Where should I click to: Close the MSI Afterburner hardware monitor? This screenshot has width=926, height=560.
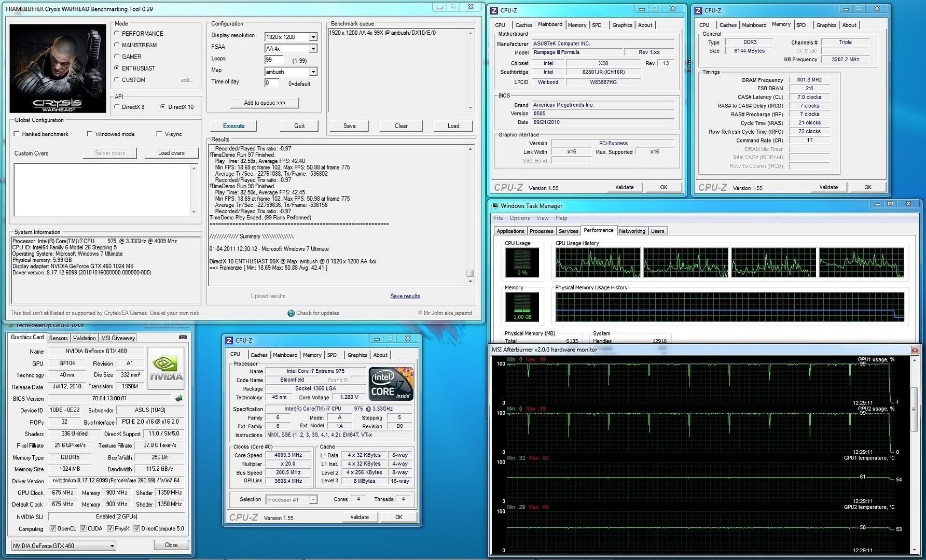(x=915, y=350)
